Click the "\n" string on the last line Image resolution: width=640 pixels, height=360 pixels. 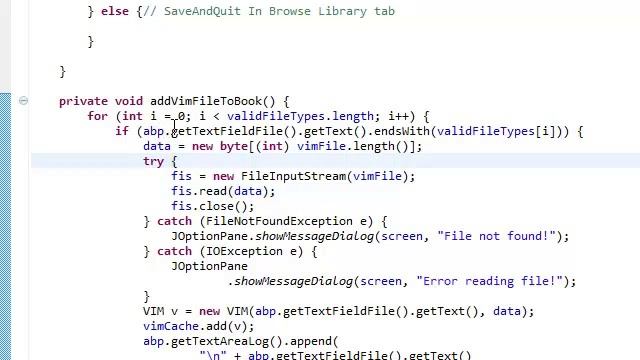click(x=213, y=355)
